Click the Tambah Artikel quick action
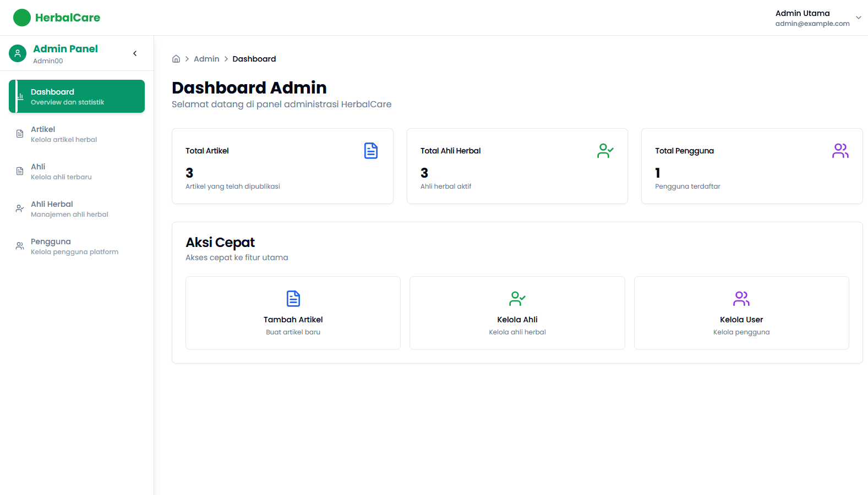Viewport: 868px width, 495px height. (293, 313)
